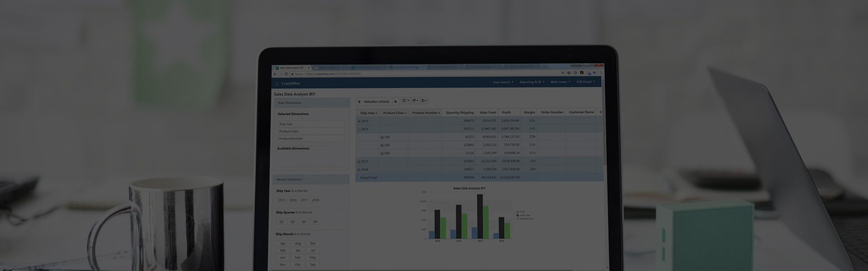The width and height of the screenshot is (868, 271).
Task: Toggle the Q3 Ship Quarter filter
Action: click(304, 221)
